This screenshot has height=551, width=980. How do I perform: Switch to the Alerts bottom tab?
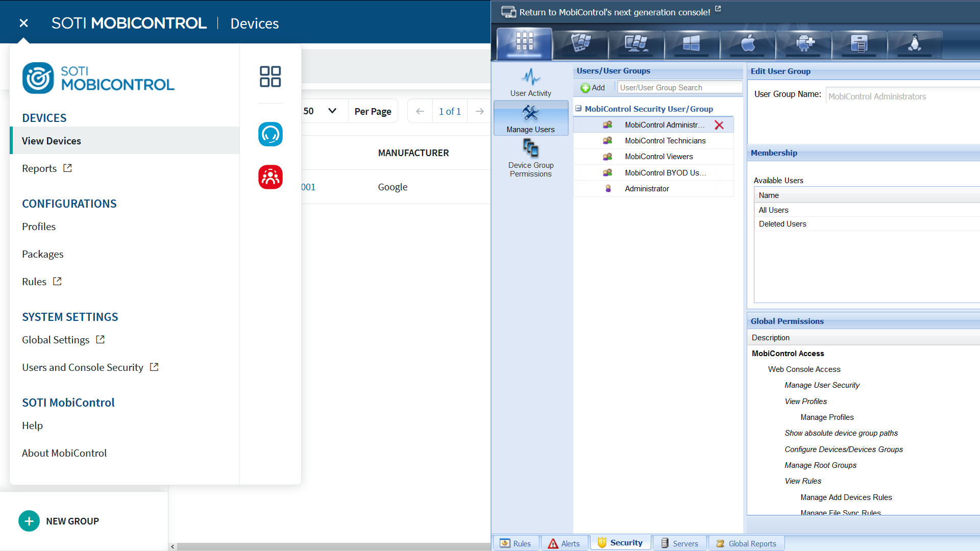point(564,543)
